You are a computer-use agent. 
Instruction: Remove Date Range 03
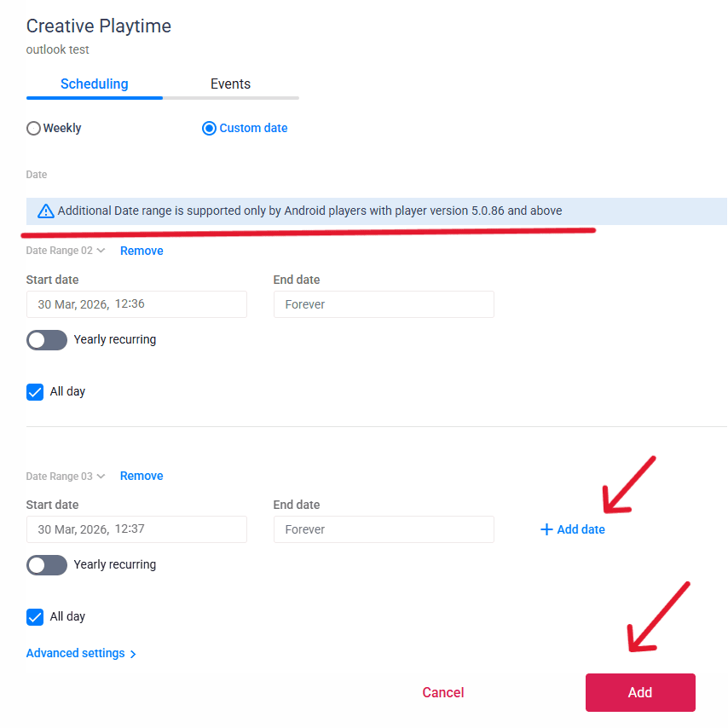pos(142,476)
